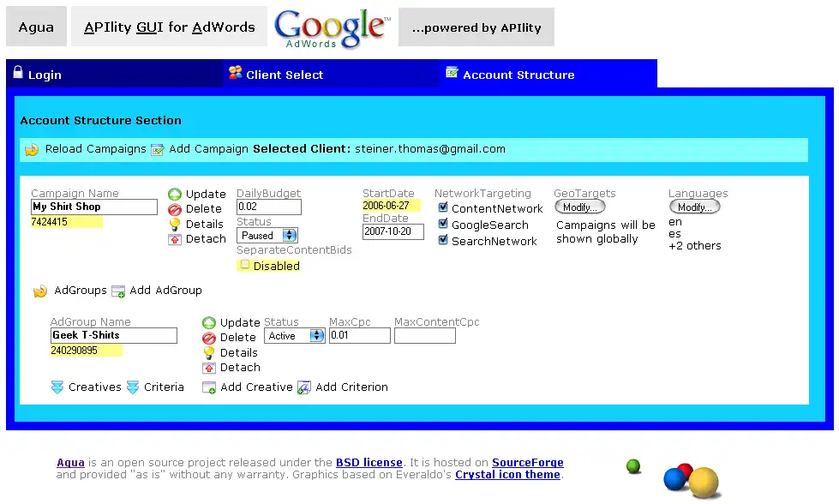Click the Add Creative text link

click(257, 387)
